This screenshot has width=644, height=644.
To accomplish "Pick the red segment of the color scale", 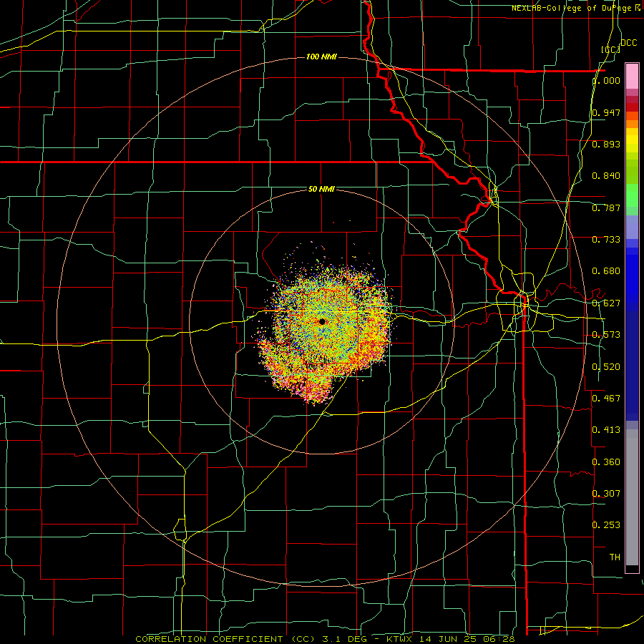I will pos(632,107).
